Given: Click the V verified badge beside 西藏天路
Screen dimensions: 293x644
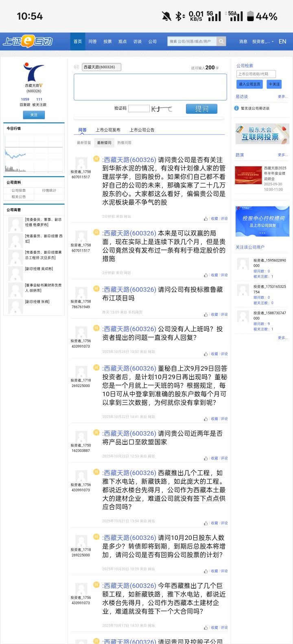Looking at the screenshot, I should [x=41, y=85].
